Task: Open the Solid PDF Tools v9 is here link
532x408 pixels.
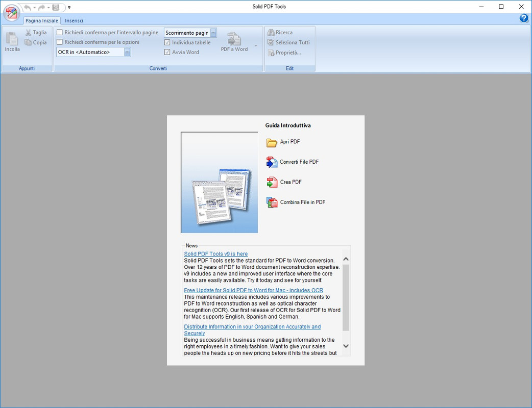Action: tap(216, 254)
